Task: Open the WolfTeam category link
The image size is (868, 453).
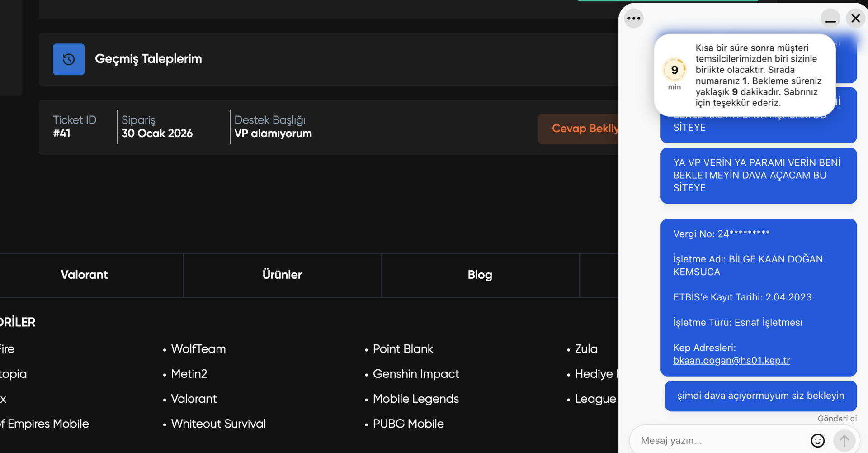Action: [198, 349]
